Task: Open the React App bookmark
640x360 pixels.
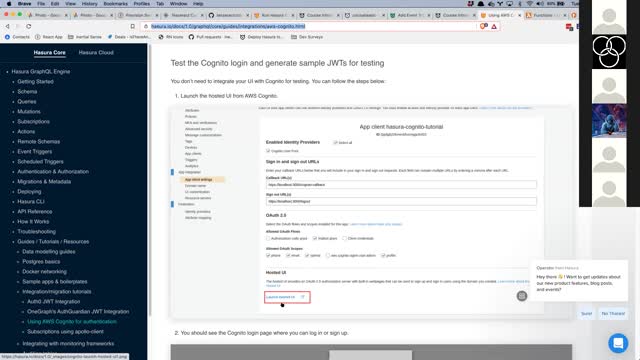Action: click(x=49, y=37)
